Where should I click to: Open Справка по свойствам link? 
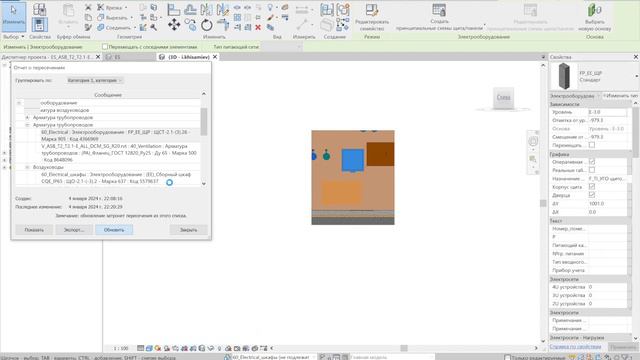(575, 347)
